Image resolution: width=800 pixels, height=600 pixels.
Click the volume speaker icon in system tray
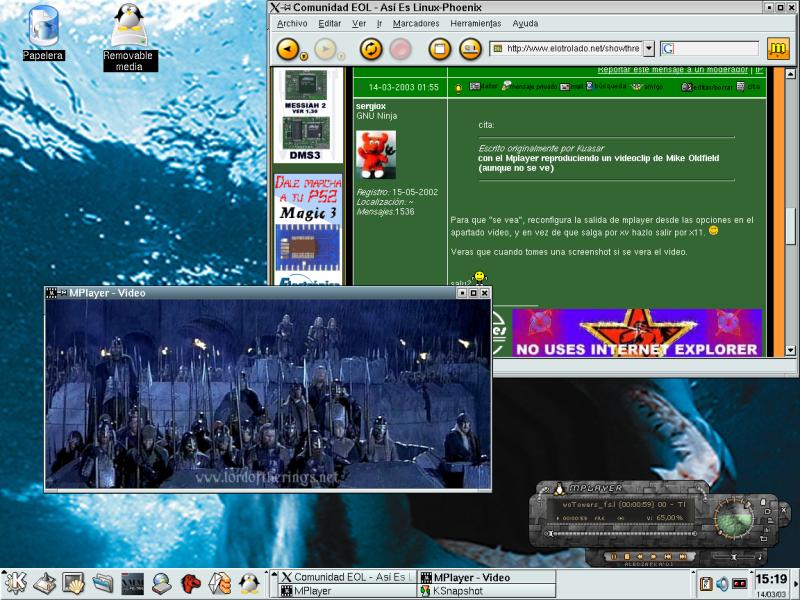pos(722,583)
